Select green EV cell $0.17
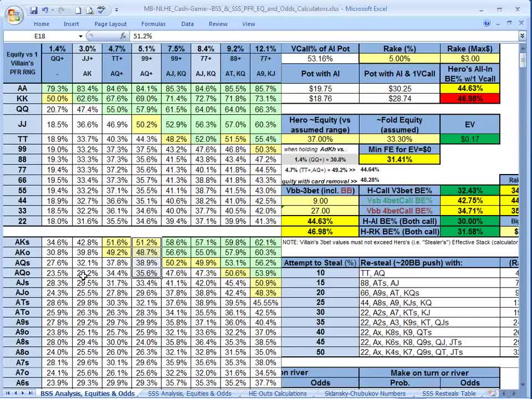 470,139
